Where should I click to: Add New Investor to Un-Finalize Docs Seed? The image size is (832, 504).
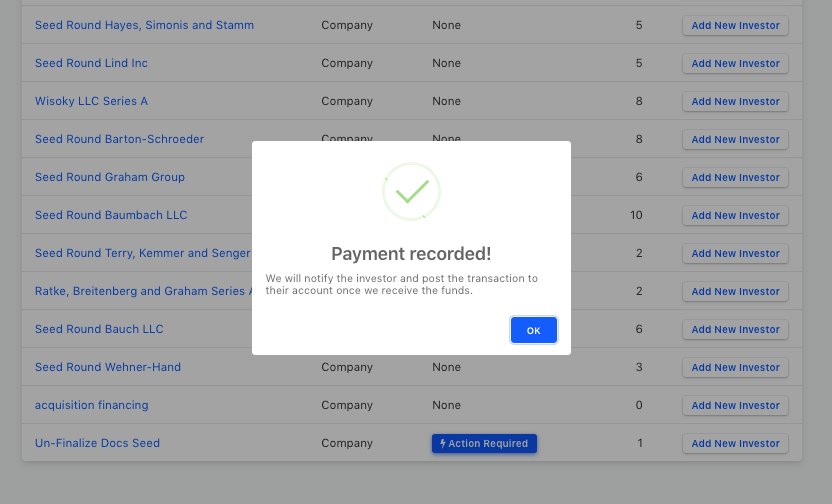pos(735,444)
